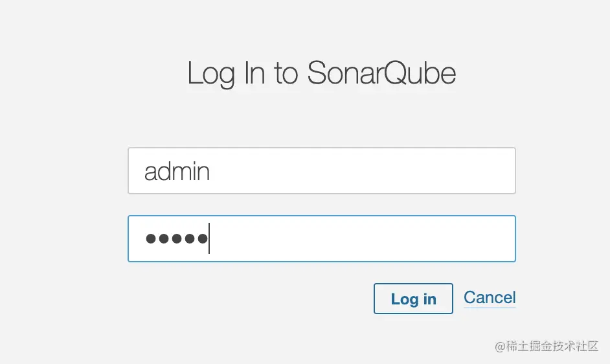The image size is (610, 364).
Task: Place cursor on the word admin
Action: point(177,172)
